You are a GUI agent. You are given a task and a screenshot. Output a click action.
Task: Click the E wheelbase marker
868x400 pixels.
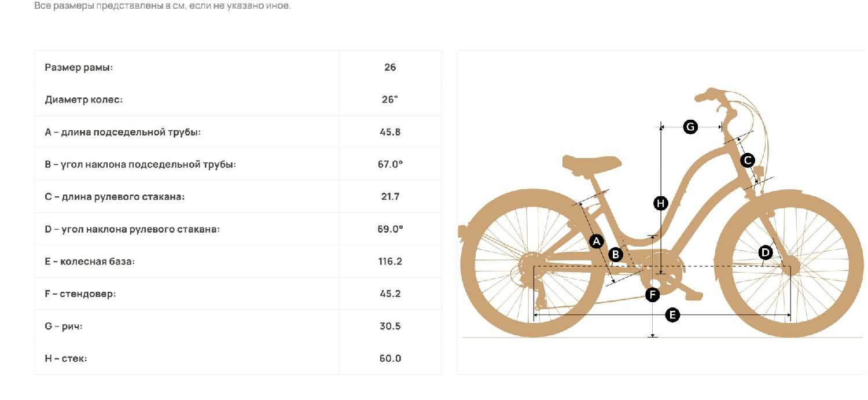coord(672,315)
